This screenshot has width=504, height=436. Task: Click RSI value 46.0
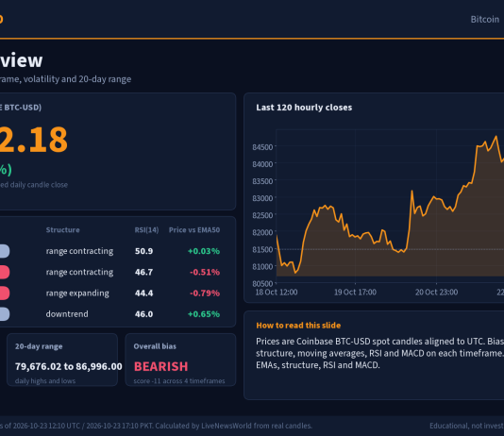[143, 314]
